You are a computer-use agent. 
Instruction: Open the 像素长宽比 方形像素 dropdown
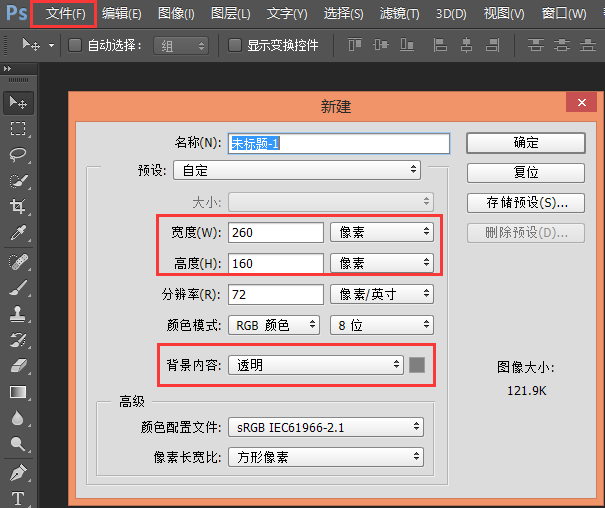point(326,457)
